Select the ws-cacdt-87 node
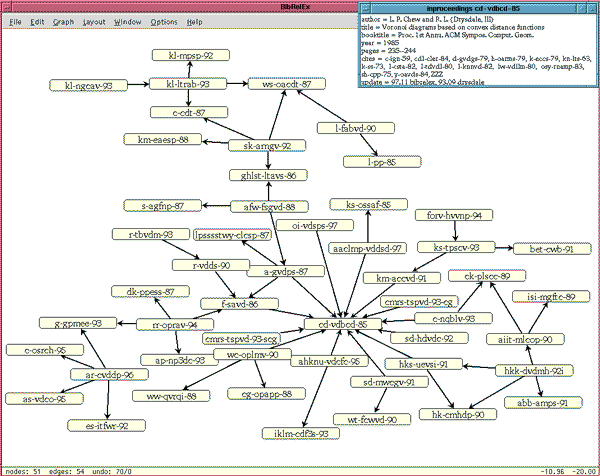The image size is (600, 476). click(287, 84)
